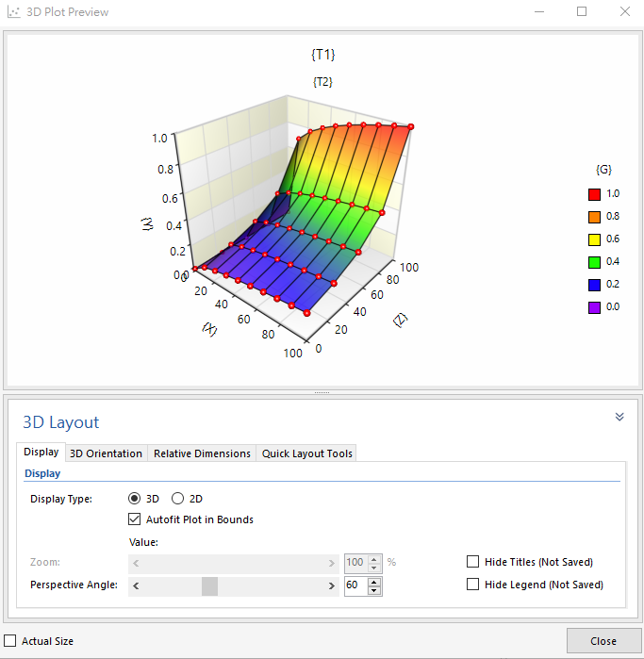Click the {T1} plot title

(322, 55)
